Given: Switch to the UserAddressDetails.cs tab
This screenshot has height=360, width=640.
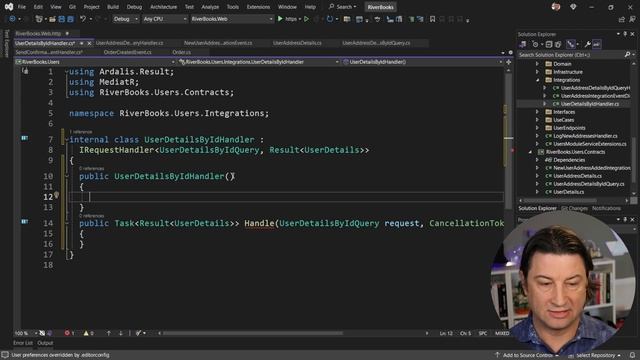Looking at the screenshot, I should point(297,43).
